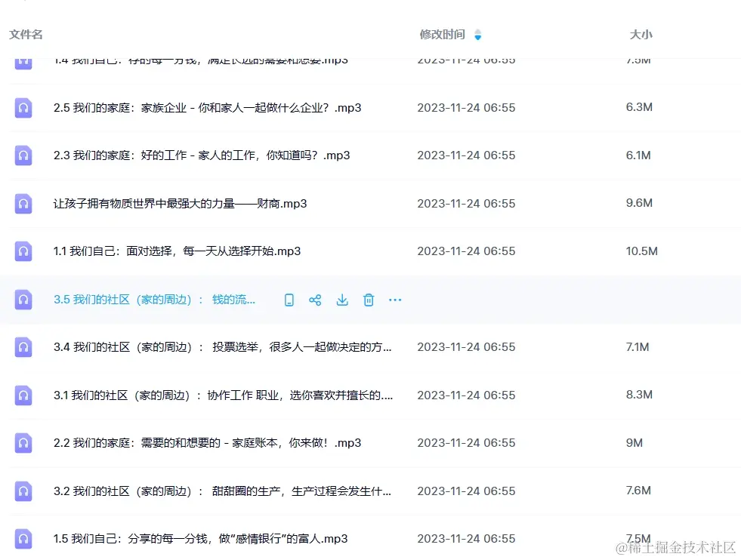Click the audio icon beside 1.5 感情银行
The height and width of the screenshot is (560, 741).
pos(23,539)
